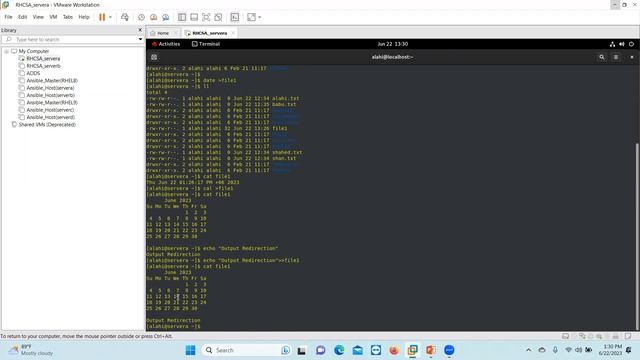The width and height of the screenshot is (640, 360).
Task: Select Ansible_Host(servera) in the library
Action: [50, 88]
